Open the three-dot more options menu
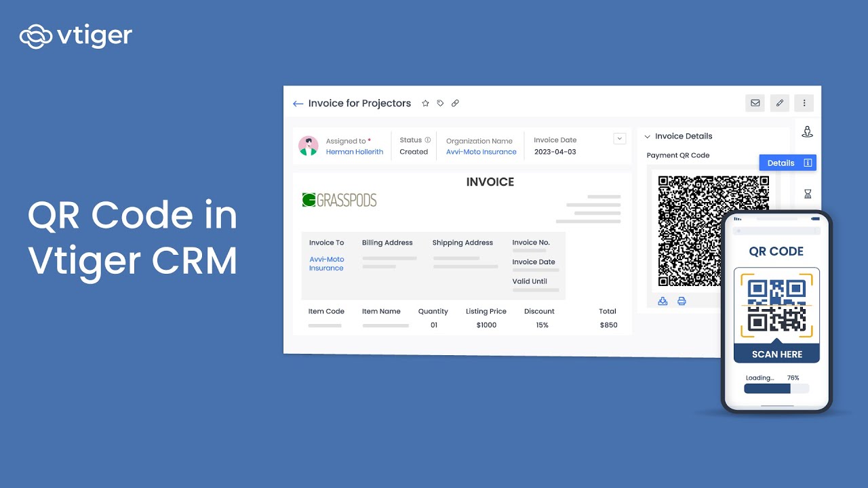868x488 pixels. click(x=804, y=103)
